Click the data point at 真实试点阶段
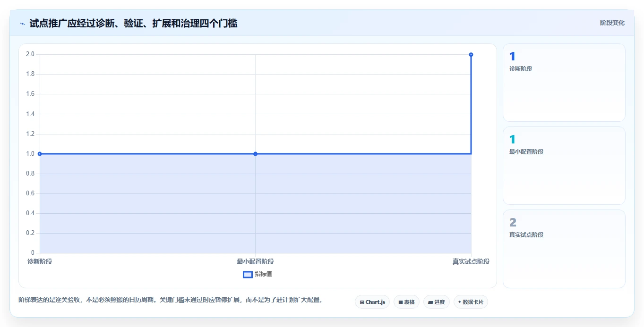 [471, 55]
